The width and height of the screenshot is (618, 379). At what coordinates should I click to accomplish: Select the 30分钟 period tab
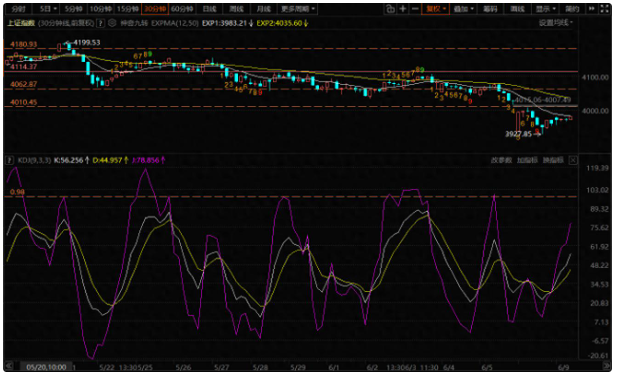[x=155, y=9]
